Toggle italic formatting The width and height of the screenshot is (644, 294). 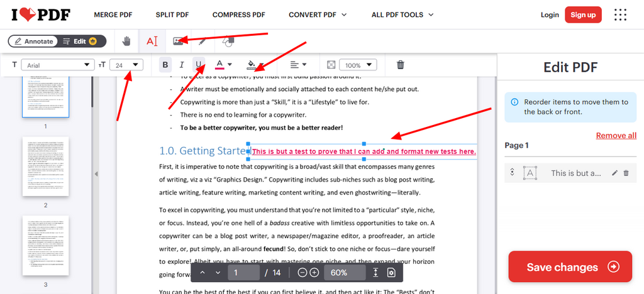[x=182, y=65]
